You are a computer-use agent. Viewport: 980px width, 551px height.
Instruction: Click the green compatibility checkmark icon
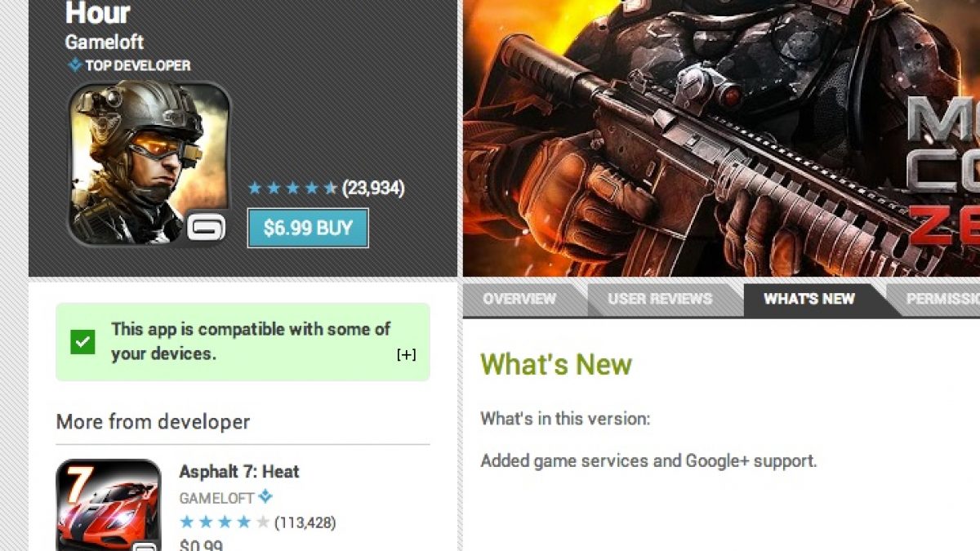click(x=82, y=342)
